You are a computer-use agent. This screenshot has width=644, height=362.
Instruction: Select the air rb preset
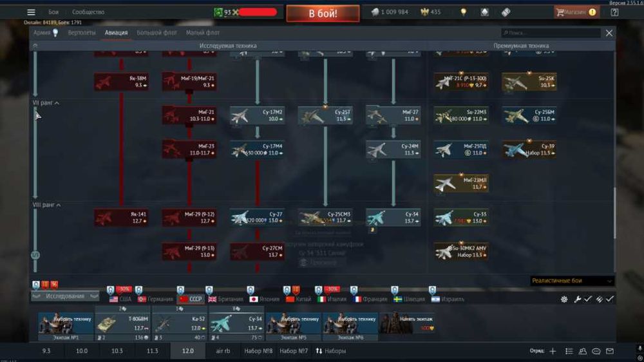coord(223,351)
